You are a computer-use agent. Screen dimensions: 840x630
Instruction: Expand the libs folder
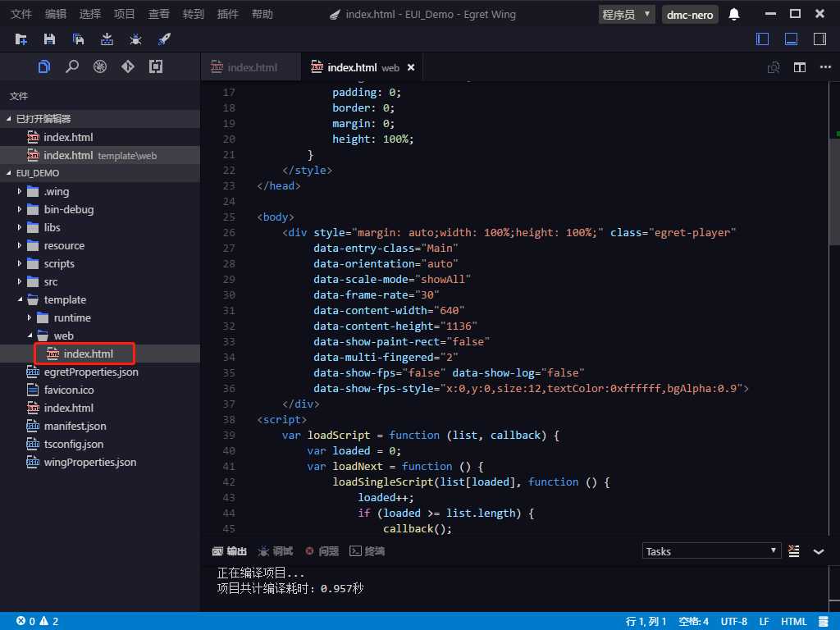click(100, 228)
